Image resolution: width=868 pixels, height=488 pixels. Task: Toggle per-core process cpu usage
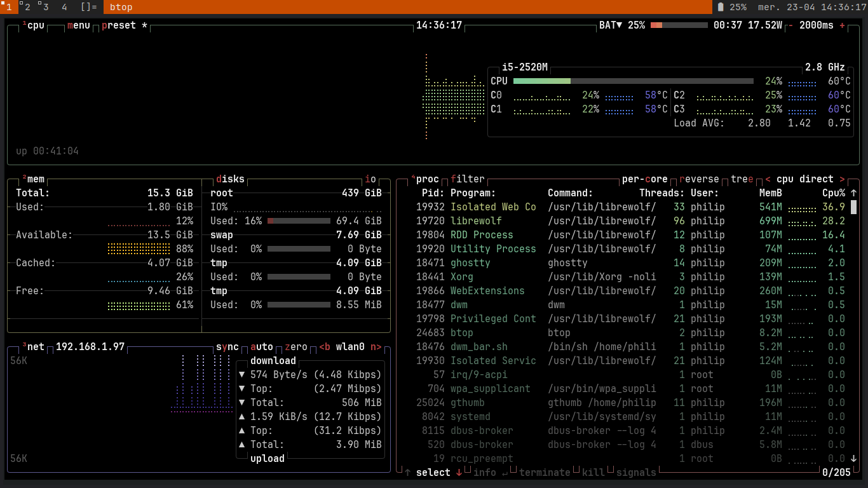tap(645, 179)
